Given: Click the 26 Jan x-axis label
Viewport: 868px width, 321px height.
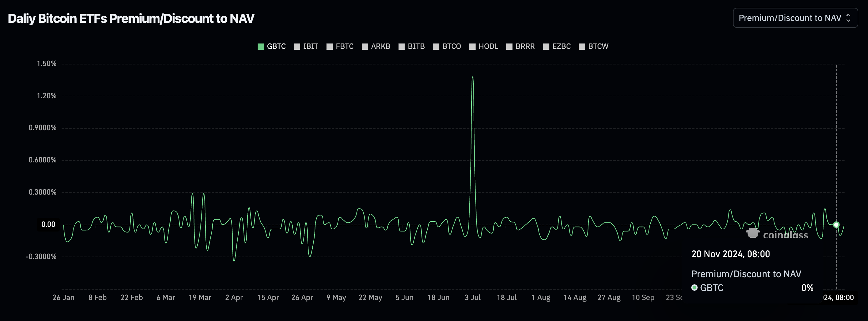Looking at the screenshot, I should [63, 298].
